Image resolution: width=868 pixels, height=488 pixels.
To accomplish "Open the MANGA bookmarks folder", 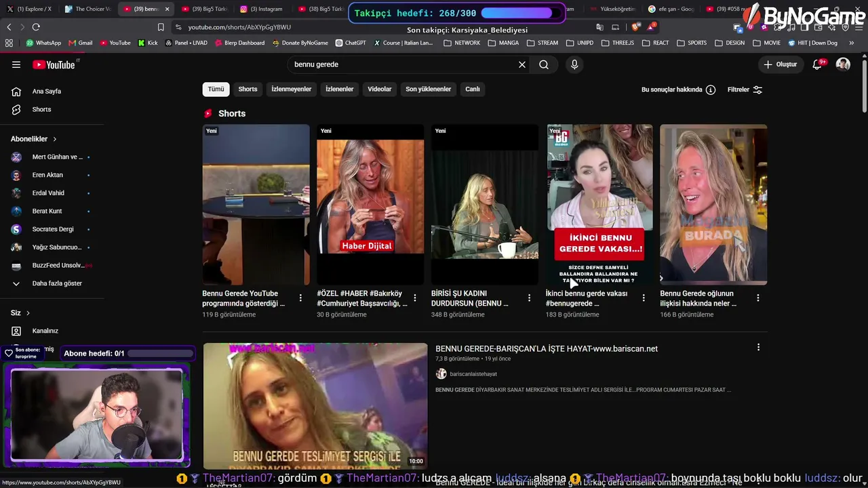I will click(503, 43).
